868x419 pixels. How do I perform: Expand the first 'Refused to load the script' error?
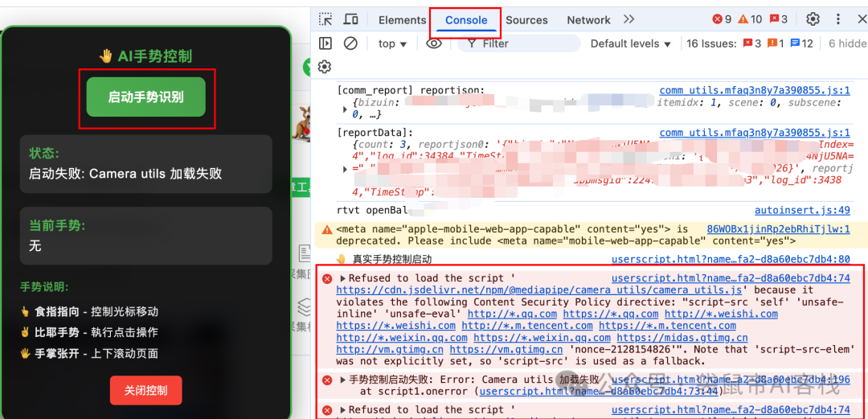(x=344, y=278)
